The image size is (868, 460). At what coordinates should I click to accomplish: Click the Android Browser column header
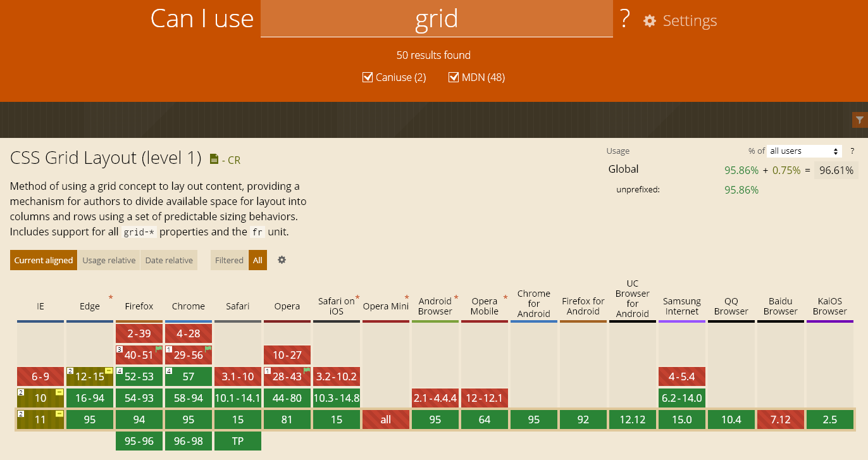(x=435, y=306)
